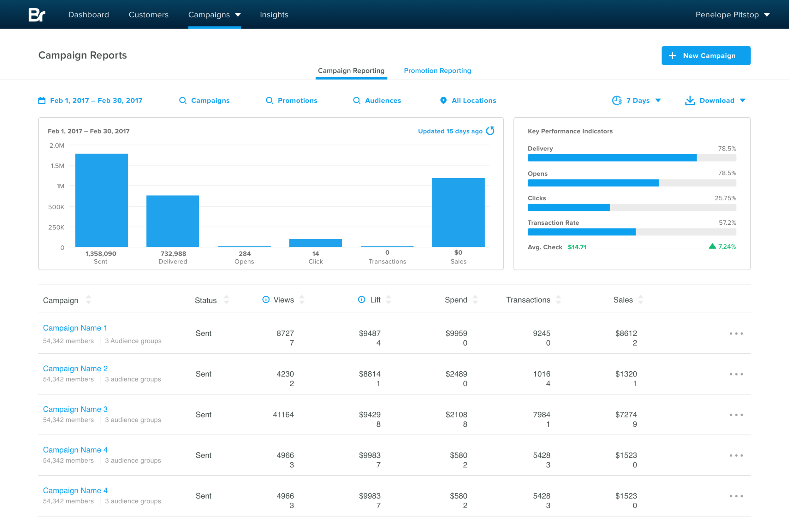
Task: Open the Campaign Name 2 link
Action: click(x=75, y=369)
